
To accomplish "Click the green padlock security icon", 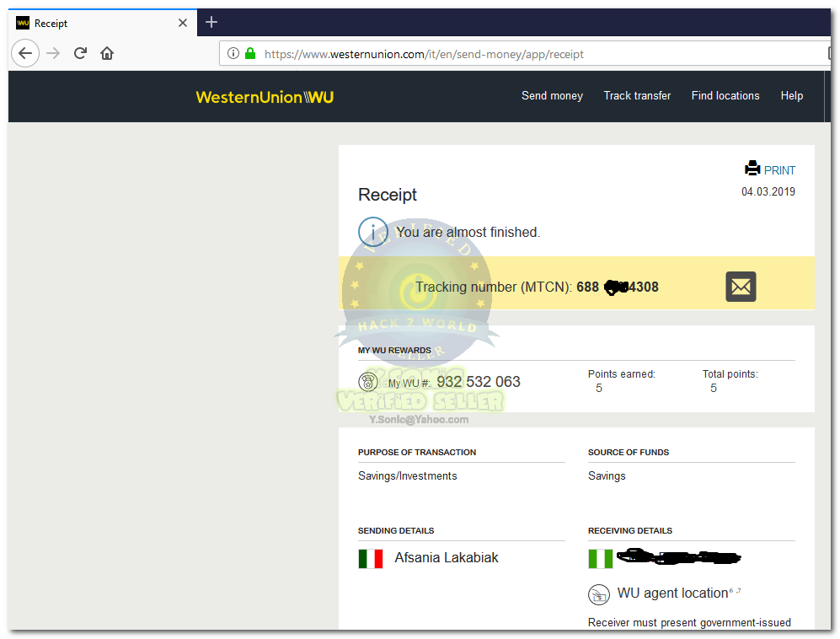I will coord(250,54).
